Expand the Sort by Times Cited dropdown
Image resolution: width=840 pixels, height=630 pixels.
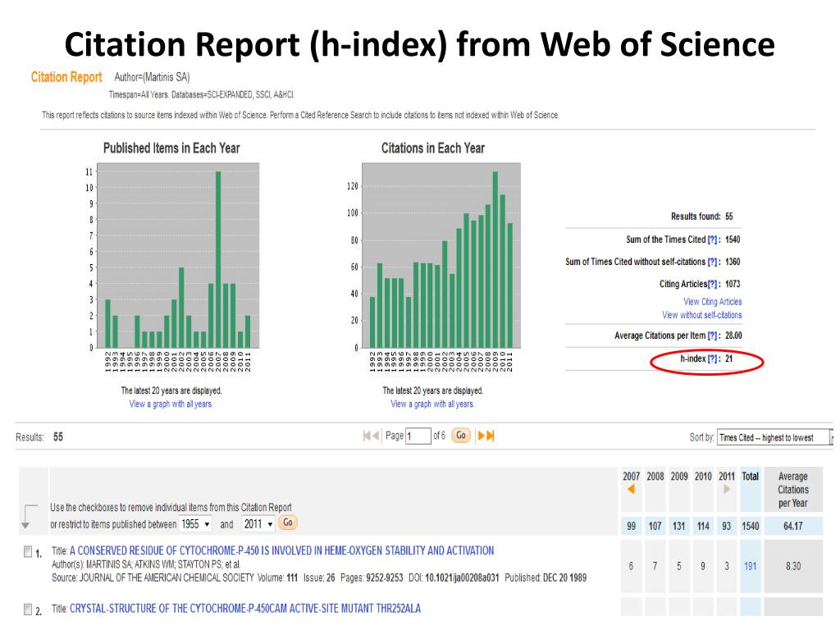[775, 438]
